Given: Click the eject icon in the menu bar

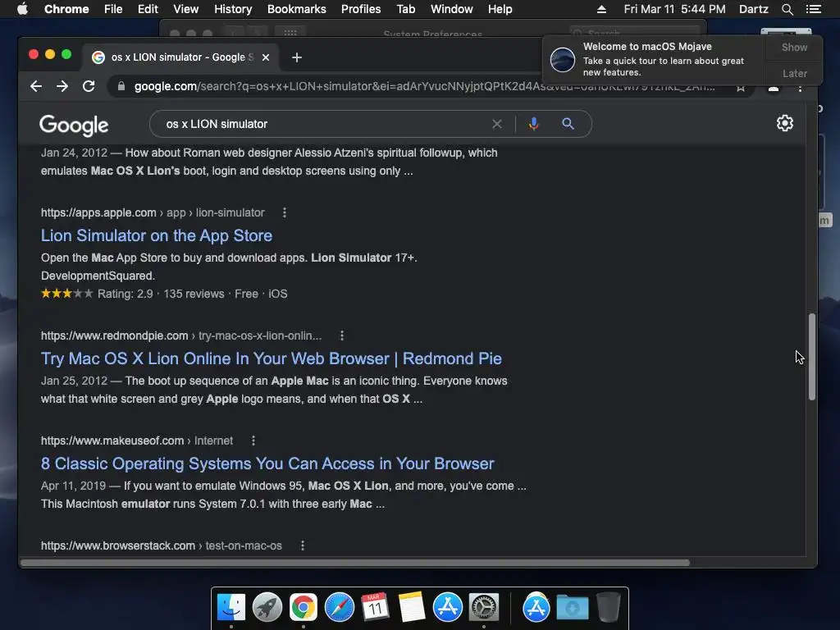Looking at the screenshot, I should [601, 9].
